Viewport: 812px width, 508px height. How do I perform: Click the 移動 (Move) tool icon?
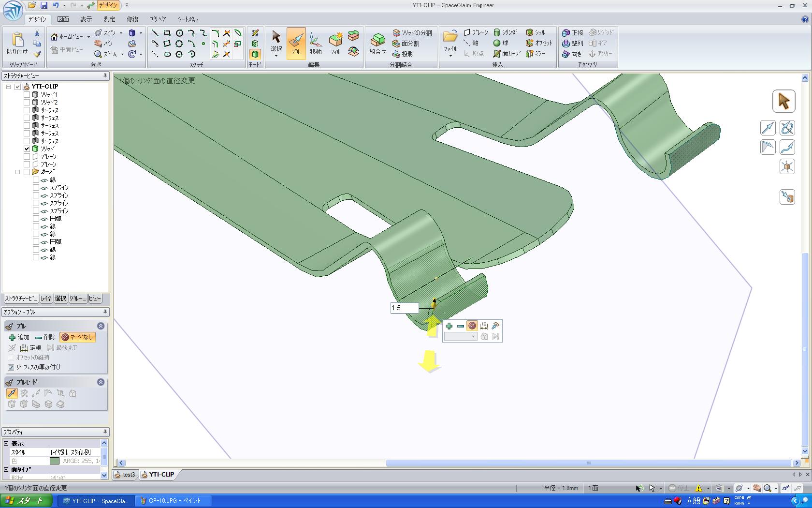tap(315, 43)
